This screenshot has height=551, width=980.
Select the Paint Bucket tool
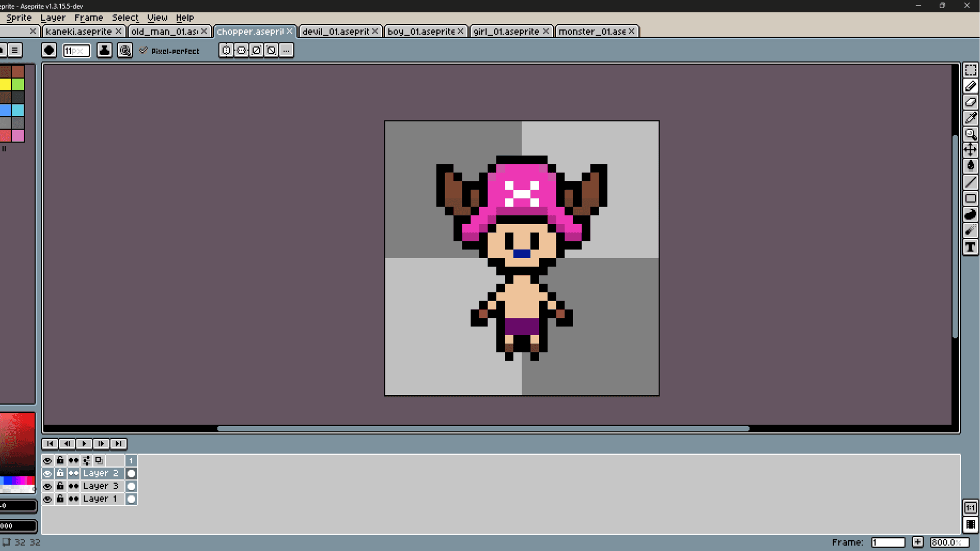coord(970,166)
